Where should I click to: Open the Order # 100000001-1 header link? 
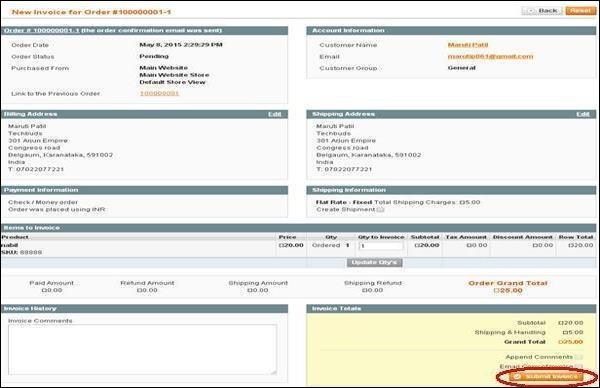click(x=41, y=30)
